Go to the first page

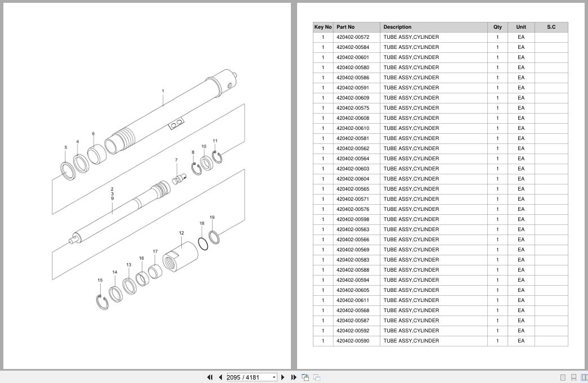coord(210,377)
